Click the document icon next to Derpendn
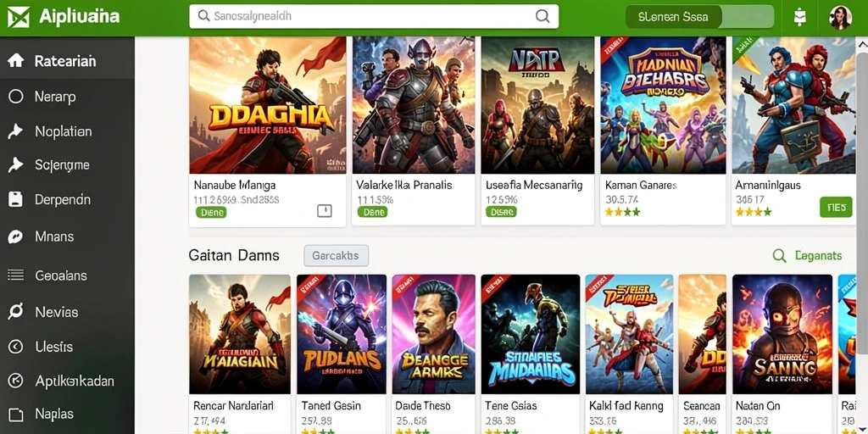Image resolution: width=868 pixels, height=434 pixels. (x=15, y=199)
